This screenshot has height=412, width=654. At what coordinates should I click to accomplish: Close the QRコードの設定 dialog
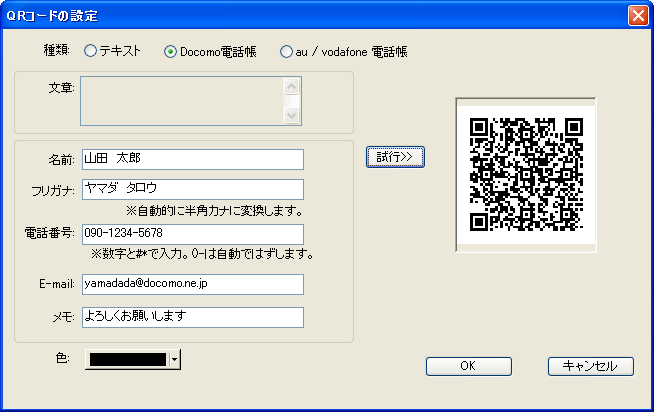pyautogui.click(x=638, y=16)
